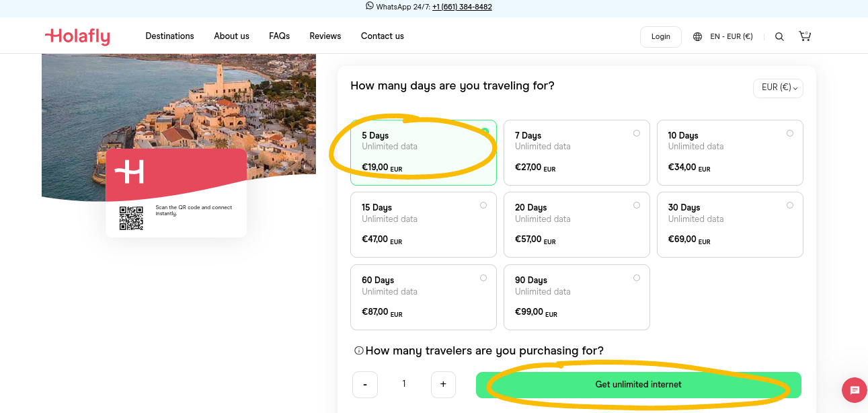Viewport: 868px width, 413px height.
Task: Click the globe language icon
Action: point(697,37)
